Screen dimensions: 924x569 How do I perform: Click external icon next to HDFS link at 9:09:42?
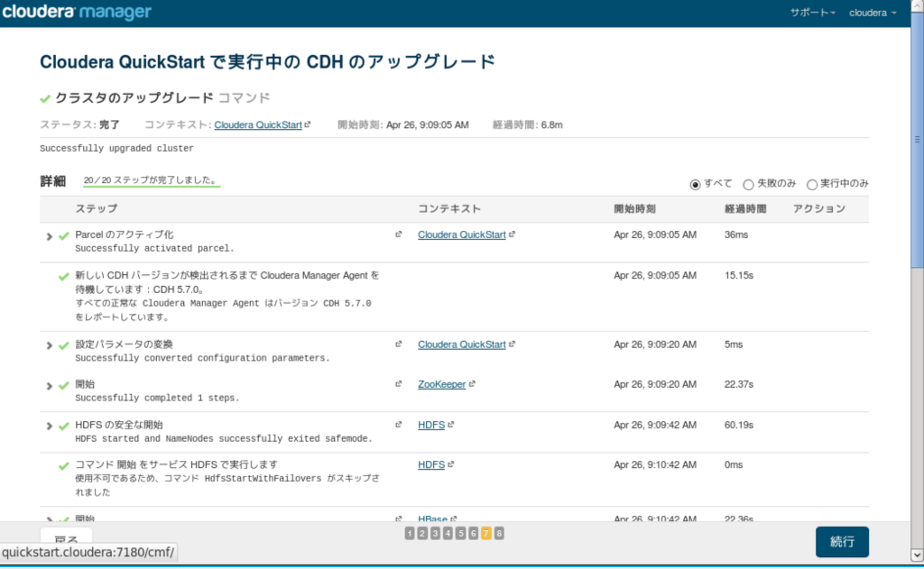[x=451, y=425]
